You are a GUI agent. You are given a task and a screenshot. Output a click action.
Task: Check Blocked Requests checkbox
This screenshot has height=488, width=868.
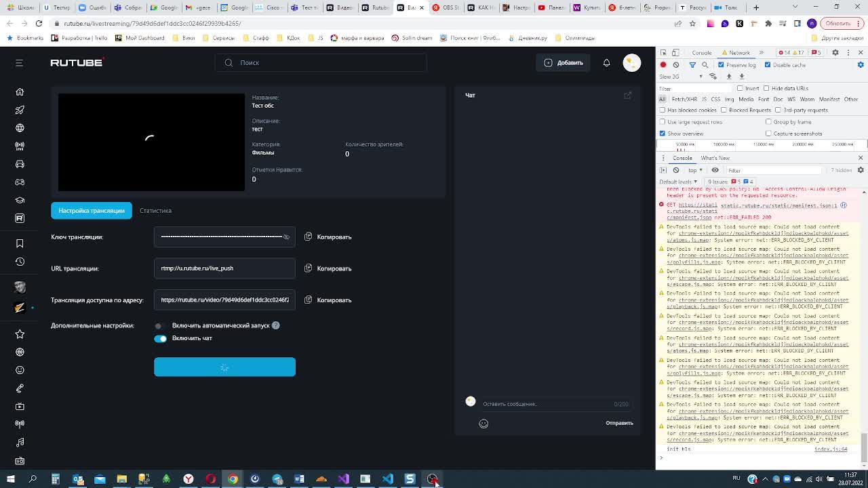[724, 110]
